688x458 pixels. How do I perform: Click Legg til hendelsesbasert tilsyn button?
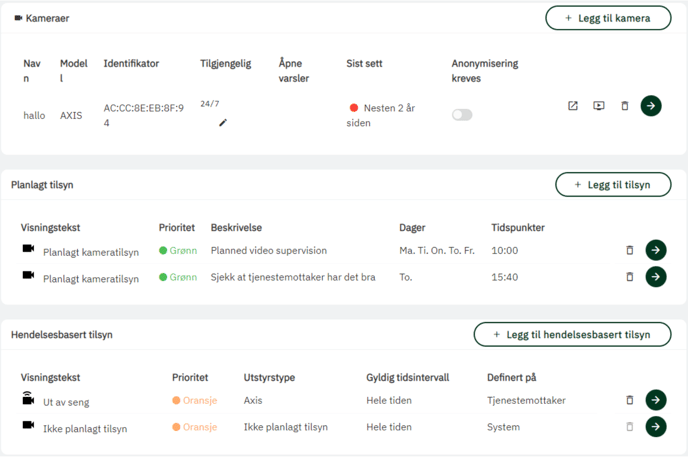[572, 335]
